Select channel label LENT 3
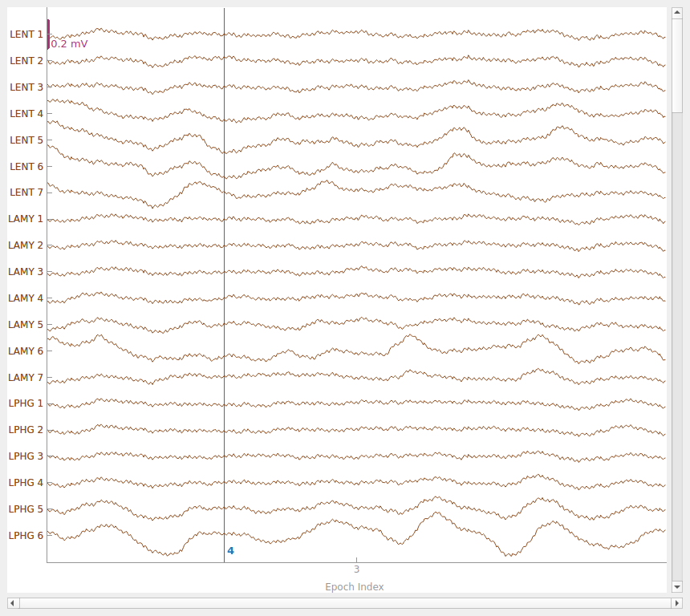The image size is (690, 616). coord(26,87)
